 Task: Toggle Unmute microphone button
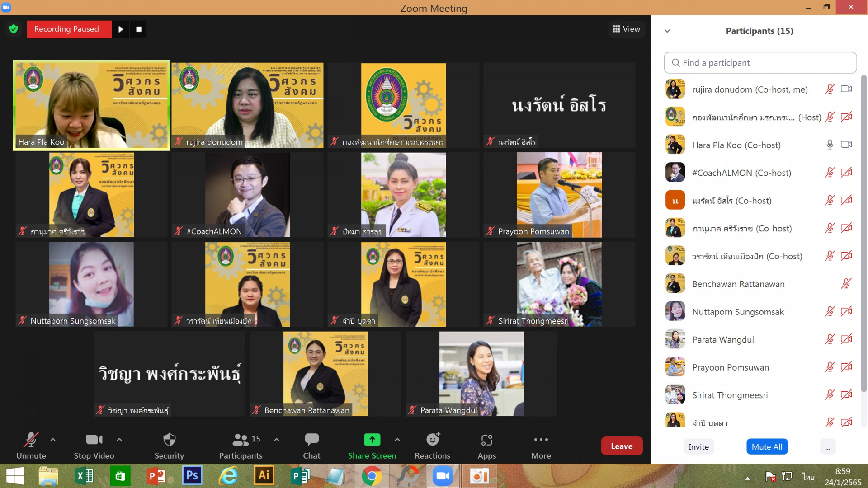31,440
